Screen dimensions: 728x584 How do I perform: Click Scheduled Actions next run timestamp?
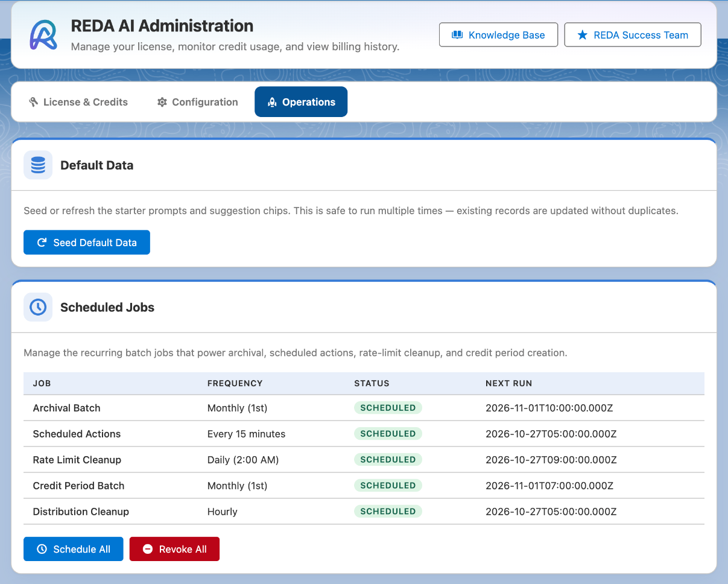click(551, 434)
